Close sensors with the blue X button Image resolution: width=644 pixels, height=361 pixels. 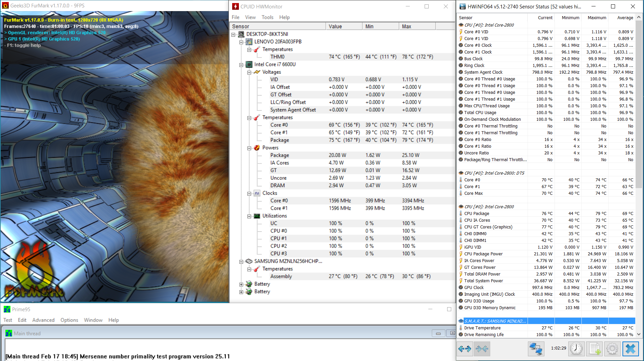point(630,349)
